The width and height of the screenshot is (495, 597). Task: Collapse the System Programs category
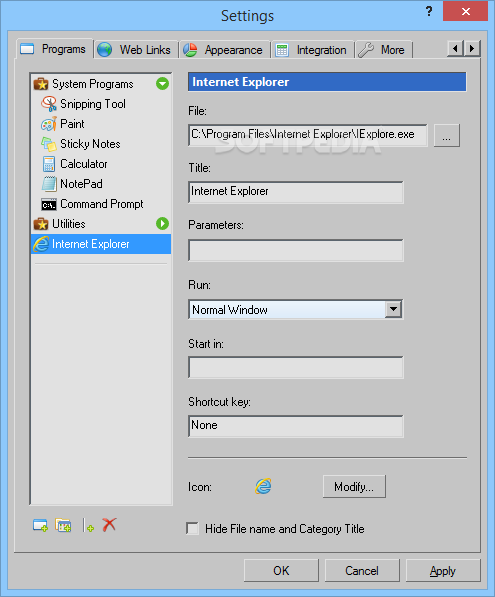[x=163, y=84]
